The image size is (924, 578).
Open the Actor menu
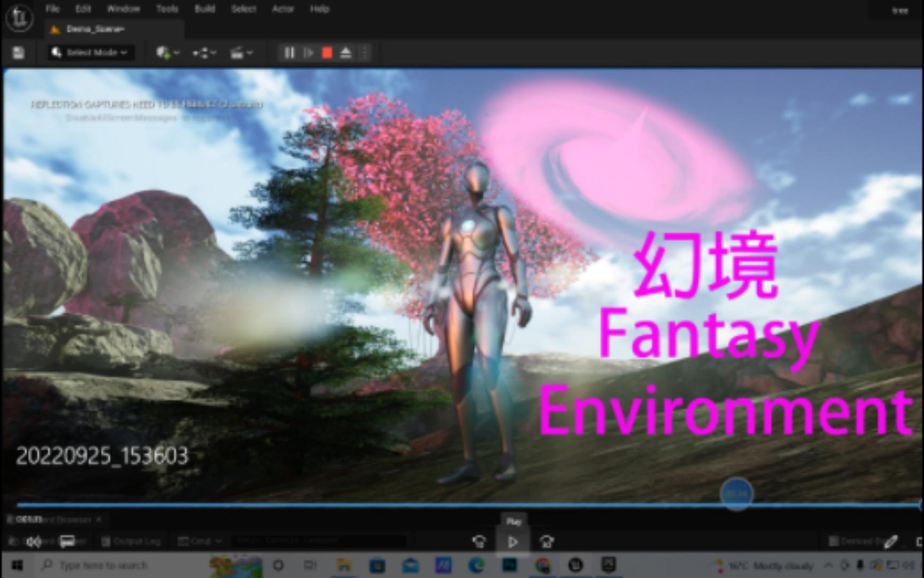click(283, 9)
